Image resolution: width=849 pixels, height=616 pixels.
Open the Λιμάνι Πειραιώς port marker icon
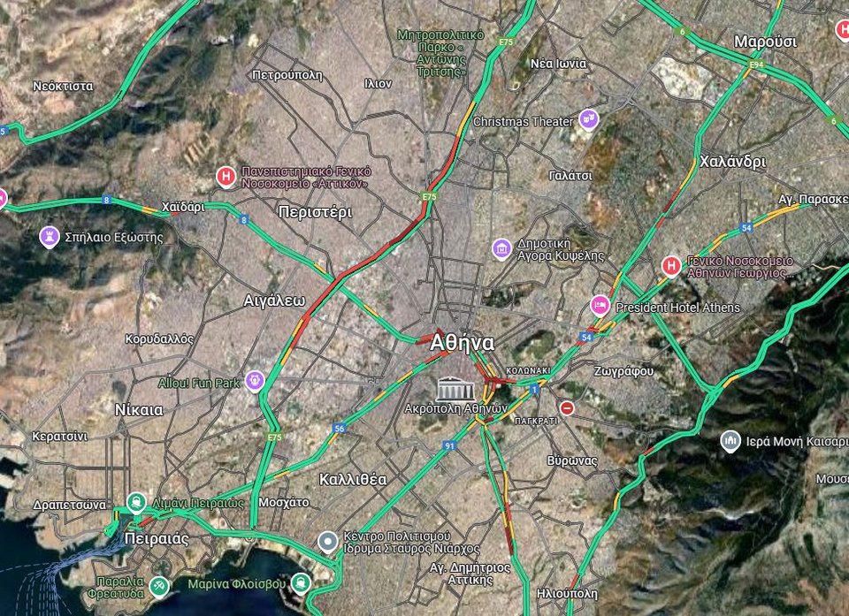pyautogui.click(x=136, y=502)
